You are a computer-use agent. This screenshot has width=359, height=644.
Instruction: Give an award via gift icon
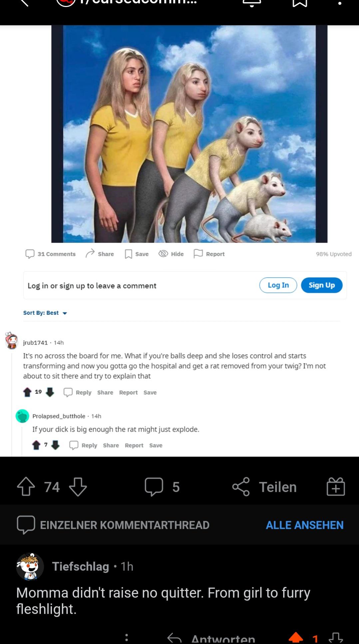[x=336, y=487]
